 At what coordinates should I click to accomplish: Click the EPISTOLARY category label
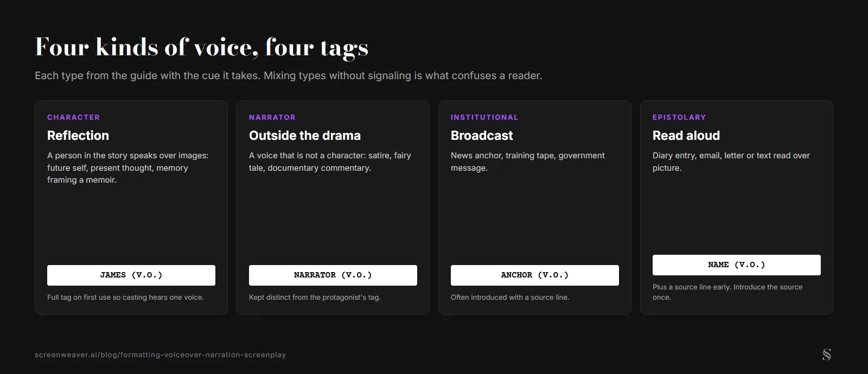pos(679,117)
